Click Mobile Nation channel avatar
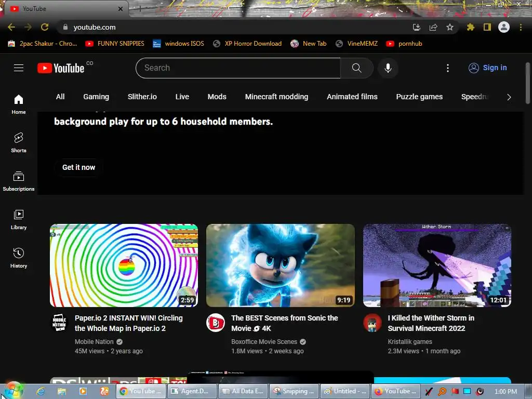The width and height of the screenshot is (532, 399). [59, 322]
